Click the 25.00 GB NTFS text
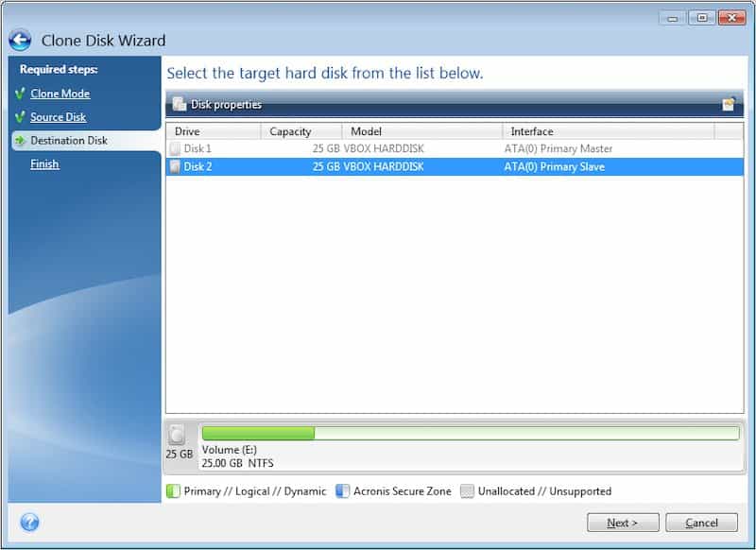The image size is (756, 550). click(238, 463)
